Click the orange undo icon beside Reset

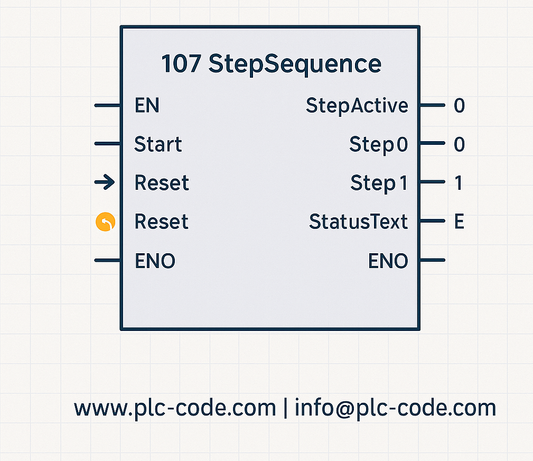point(105,222)
